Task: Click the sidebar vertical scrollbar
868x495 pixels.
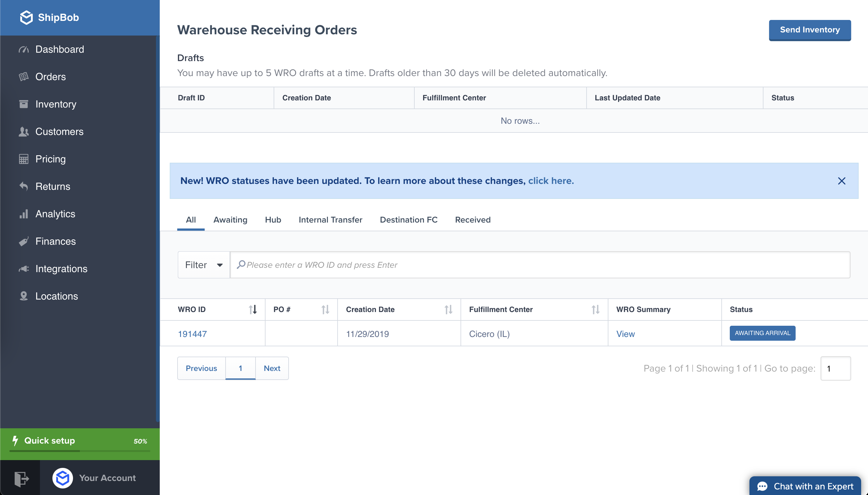Action: click(158, 228)
